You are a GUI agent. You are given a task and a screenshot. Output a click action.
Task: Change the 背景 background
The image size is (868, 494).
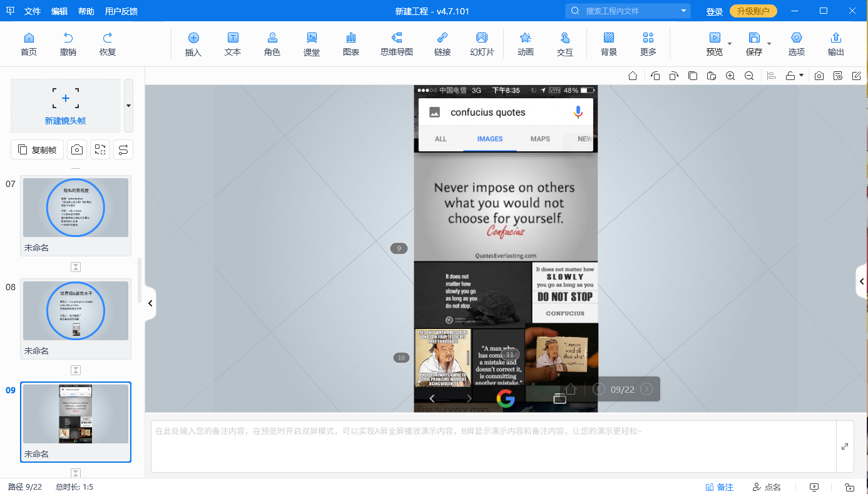pyautogui.click(x=609, y=44)
